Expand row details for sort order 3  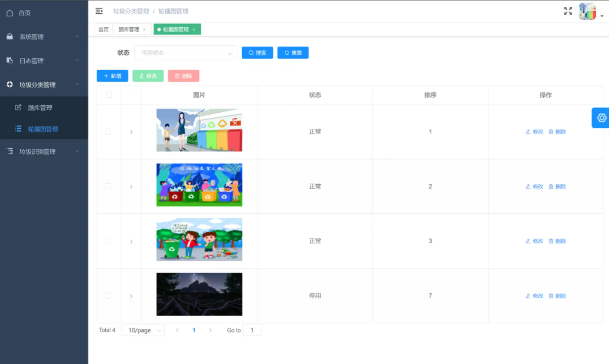click(131, 242)
